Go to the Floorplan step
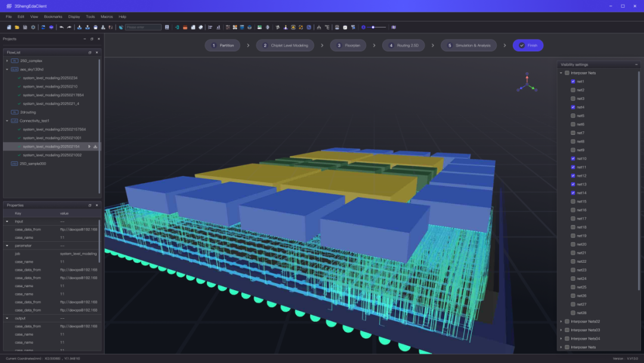Screen dimensions: 644x363 [x=348, y=45]
